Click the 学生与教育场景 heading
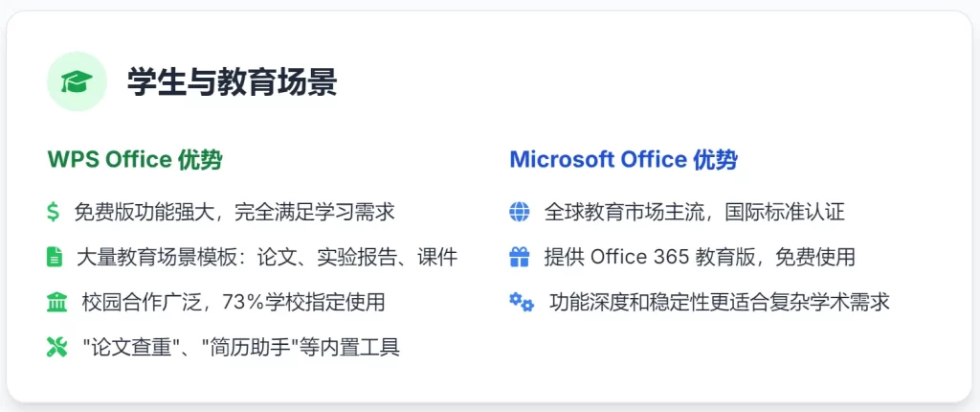980x412 pixels. tap(233, 83)
